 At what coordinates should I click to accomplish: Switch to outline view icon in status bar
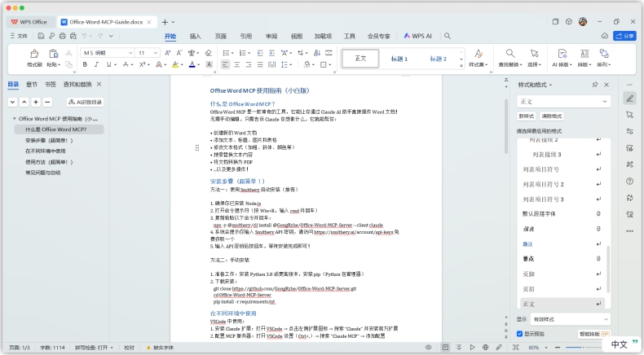[459, 347]
